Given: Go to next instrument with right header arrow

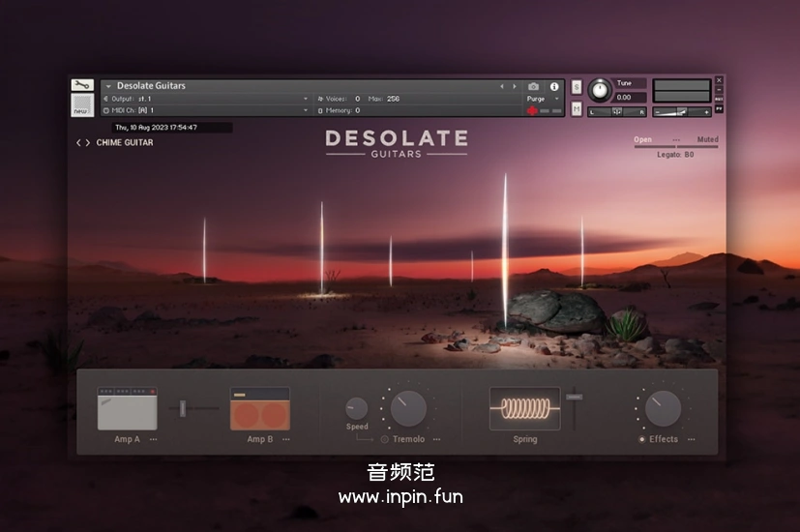Looking at the screenshot, I should tap(515, 86).
